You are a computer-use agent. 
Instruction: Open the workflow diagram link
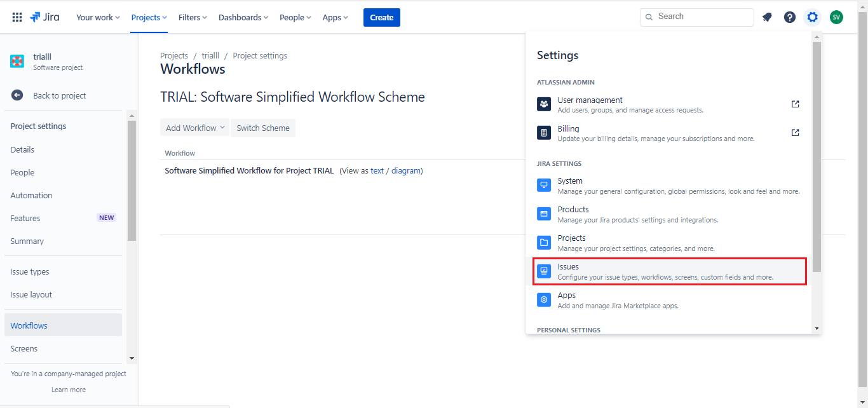(x=405, y=171)
